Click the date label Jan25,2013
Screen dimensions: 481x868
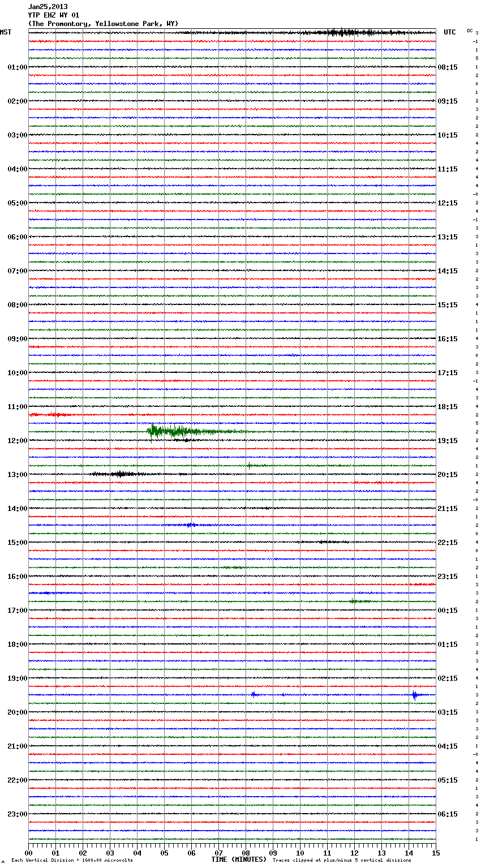(48, 7)
